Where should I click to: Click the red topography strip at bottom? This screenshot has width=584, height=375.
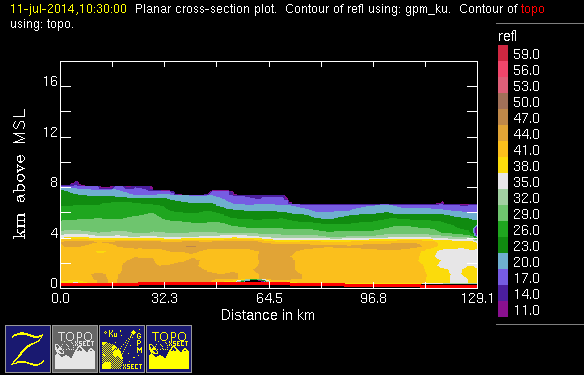[x=269, y=285]
